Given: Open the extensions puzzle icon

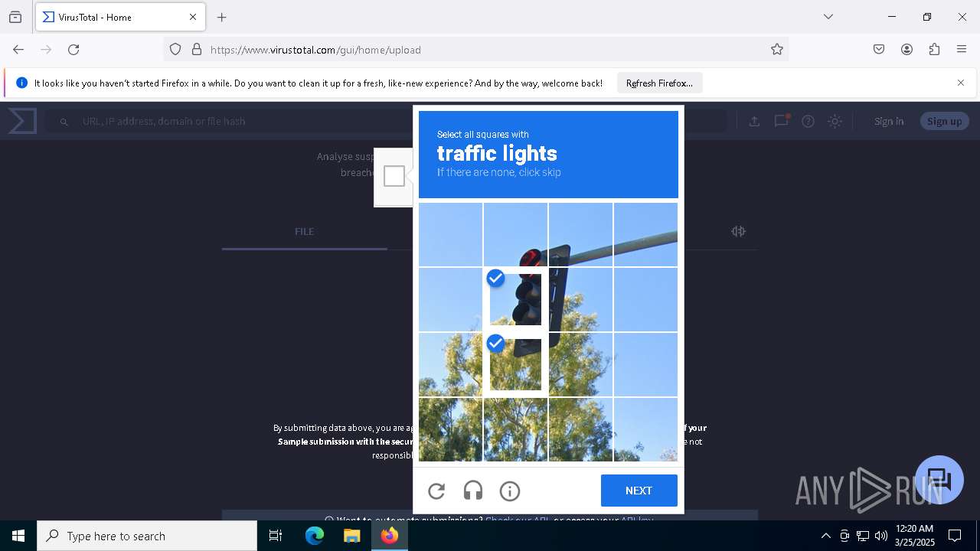Looking at the screenshot, I should click(x=934, y=50).
